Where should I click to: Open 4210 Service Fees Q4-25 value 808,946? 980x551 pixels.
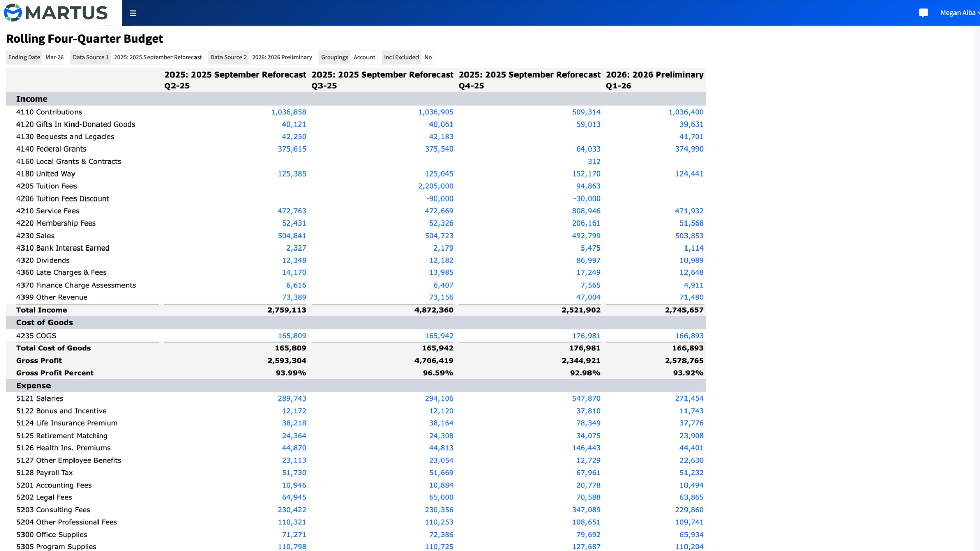(586, 211)
